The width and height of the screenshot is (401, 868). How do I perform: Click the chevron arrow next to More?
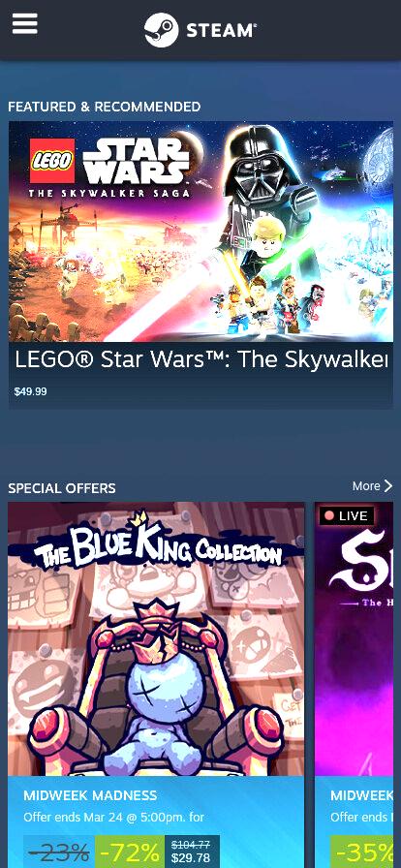[387, 486]
